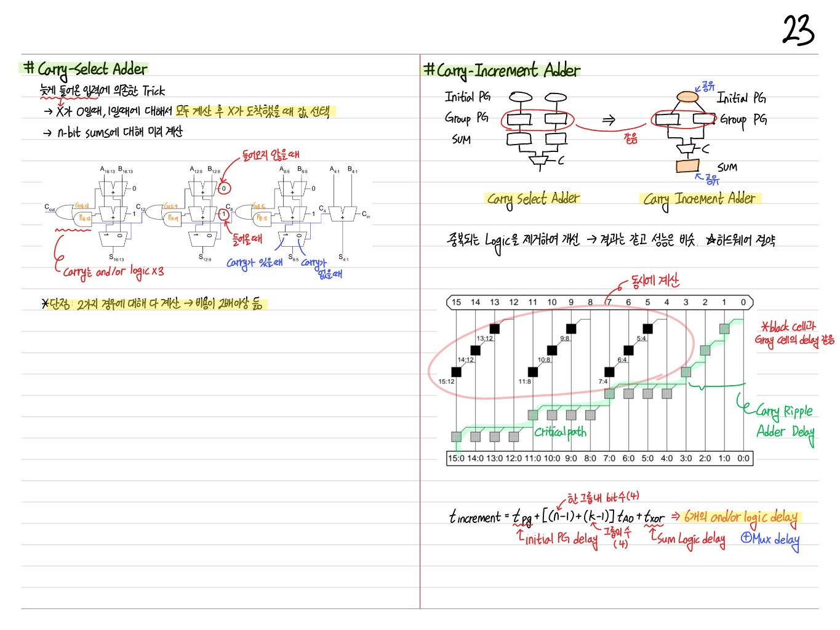This screenshot has width=840, height=630.
Task: Click green 'Carry Ripple Adder Delay' note
Action: pos(785,421)
